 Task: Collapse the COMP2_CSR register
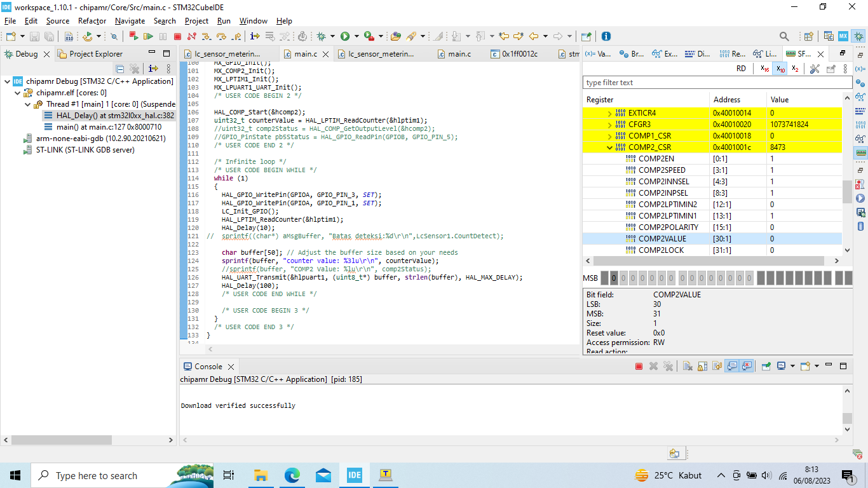coord(610,147)
